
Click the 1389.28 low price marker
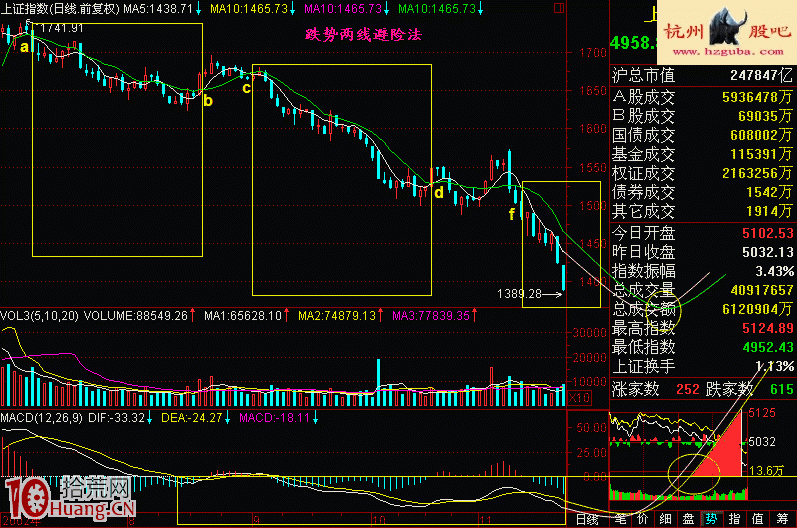click(x=518, y=294)
